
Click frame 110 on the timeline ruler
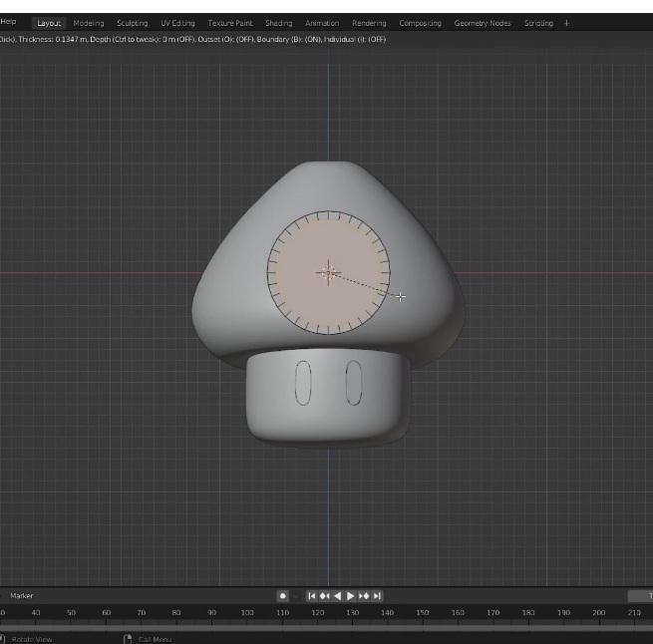[282, 612]
